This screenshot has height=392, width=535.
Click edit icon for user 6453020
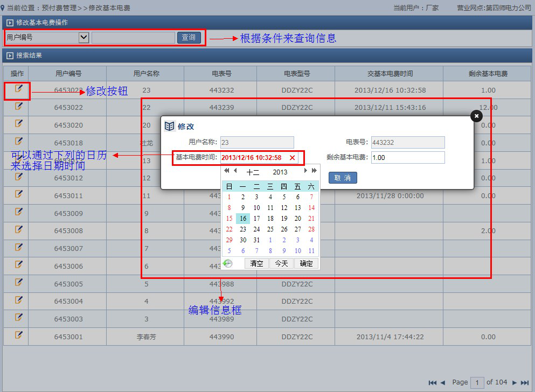[x=18, y=124]
